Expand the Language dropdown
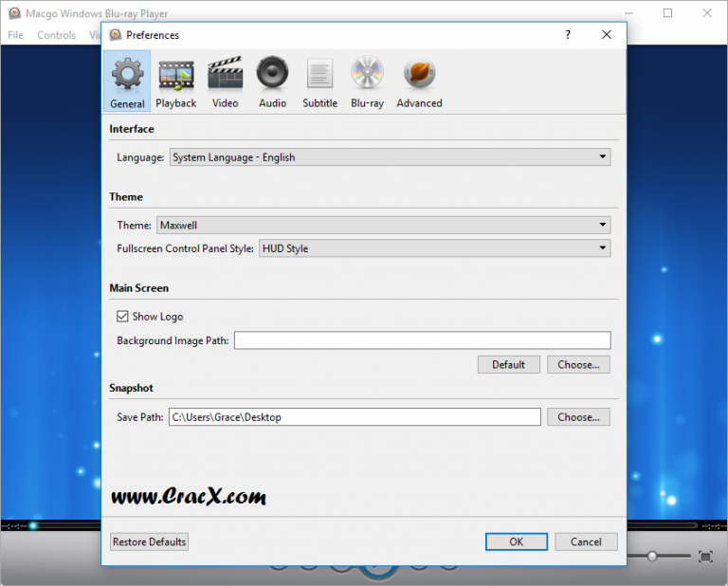The width and height of the screenshot is (728, 586). tap(390, 157)
